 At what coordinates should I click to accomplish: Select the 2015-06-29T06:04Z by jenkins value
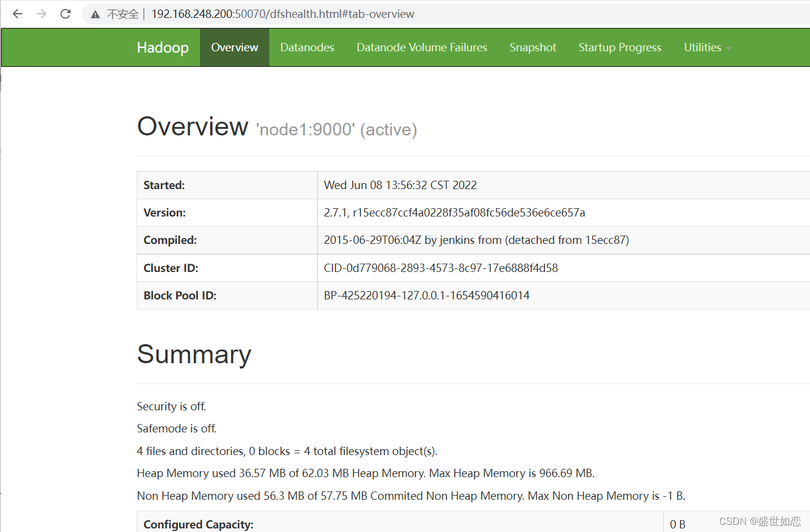point(476,240)
